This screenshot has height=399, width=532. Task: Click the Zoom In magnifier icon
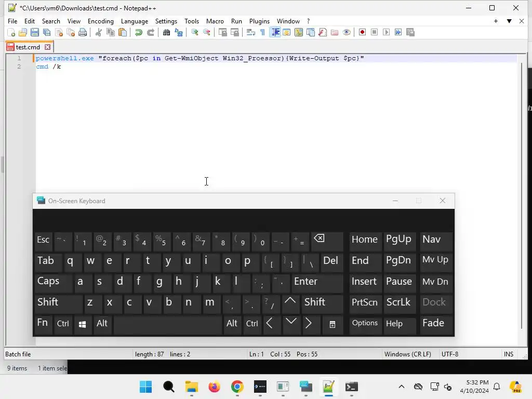[x=194, y=32]
